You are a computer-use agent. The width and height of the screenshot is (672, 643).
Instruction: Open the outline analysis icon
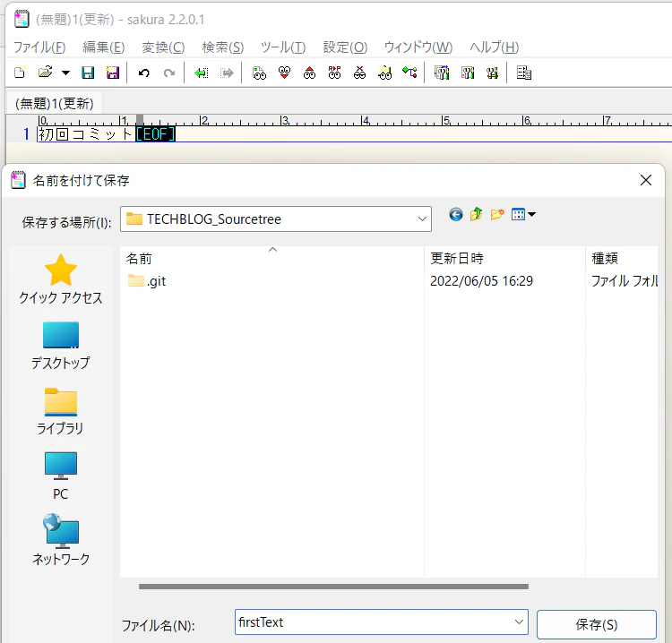[x=409, y=73]
